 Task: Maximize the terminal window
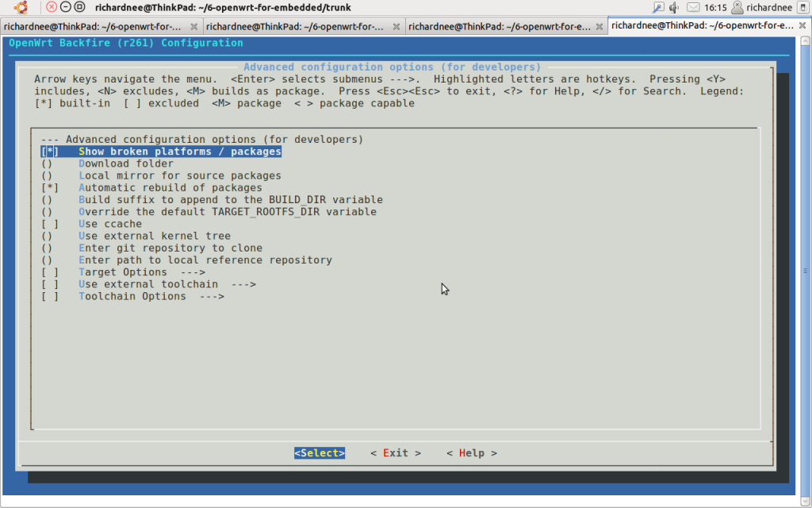(79, 7)
